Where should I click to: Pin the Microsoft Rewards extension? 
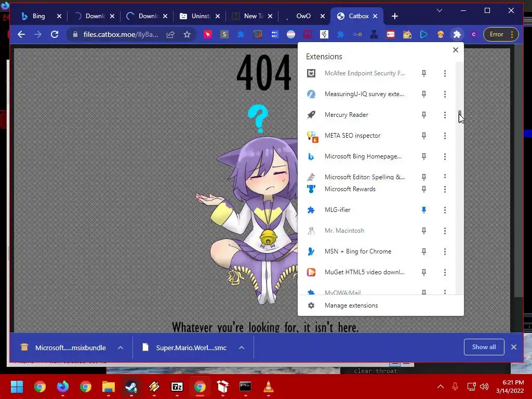pos(424,189)
